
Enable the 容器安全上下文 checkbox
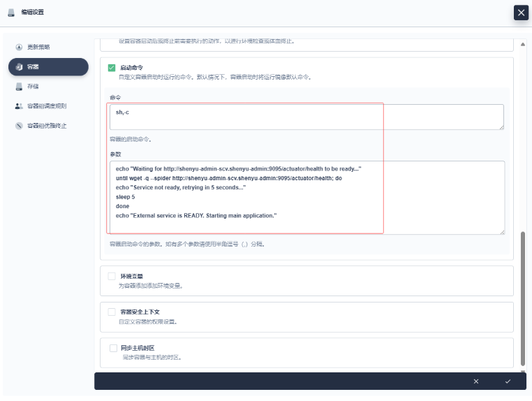tap(112, 312)
